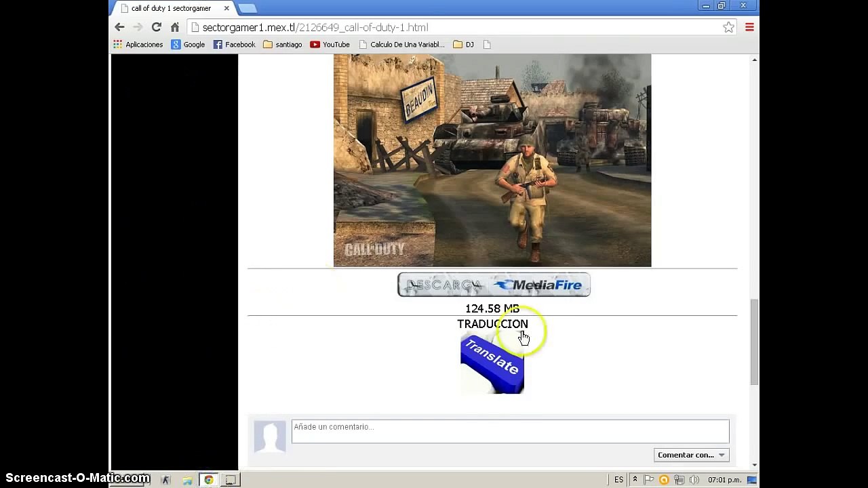Screen dimensions: 868x488
Task: Reload the current page
Action: [x=157, y=27]
